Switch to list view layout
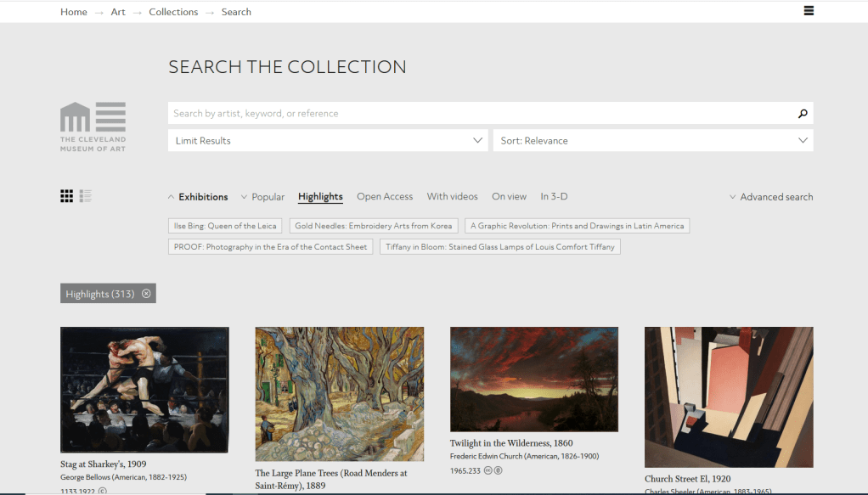The height and width of the screenshot is (495, 868). click(x=86, y=196)
